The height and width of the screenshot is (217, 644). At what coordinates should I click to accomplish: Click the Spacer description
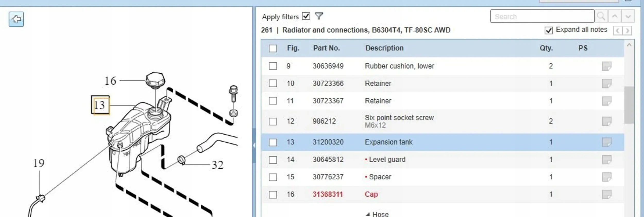click(380, 177)
